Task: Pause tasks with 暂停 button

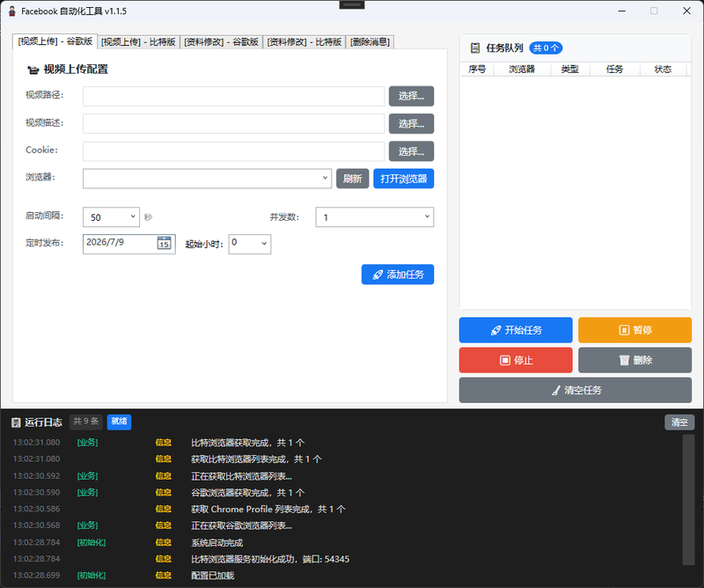Action: (x=634, y=330)
